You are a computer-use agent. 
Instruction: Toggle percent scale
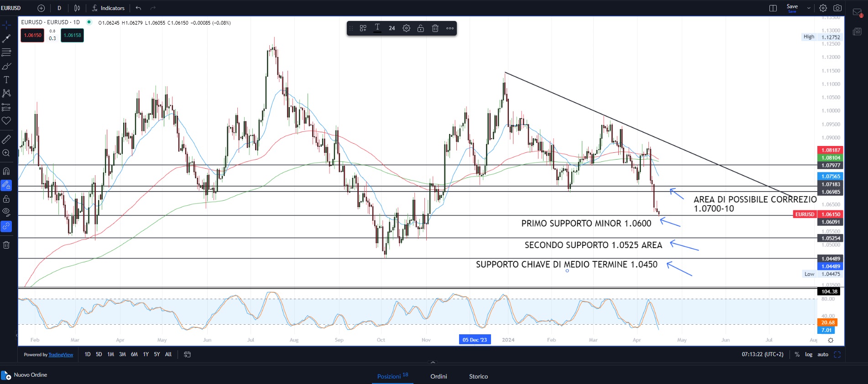pos(797,354)
